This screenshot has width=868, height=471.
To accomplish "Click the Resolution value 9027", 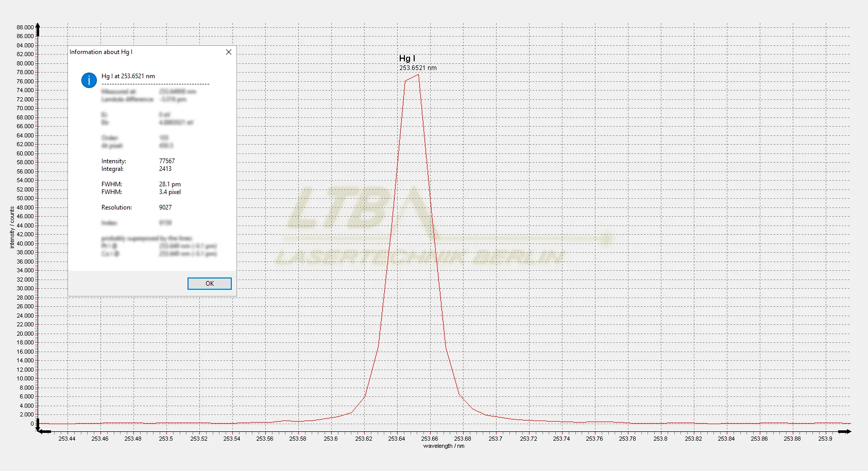I will pyautogui.click(x=165, y=207).
